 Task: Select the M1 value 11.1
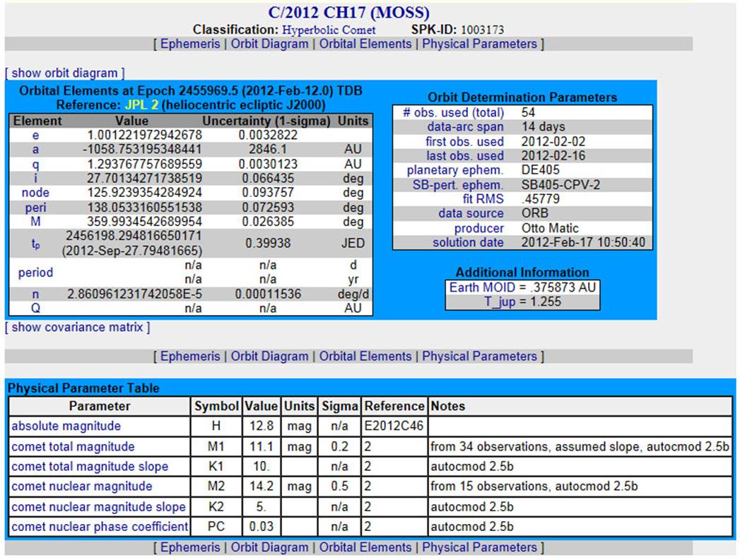point(261,447)
